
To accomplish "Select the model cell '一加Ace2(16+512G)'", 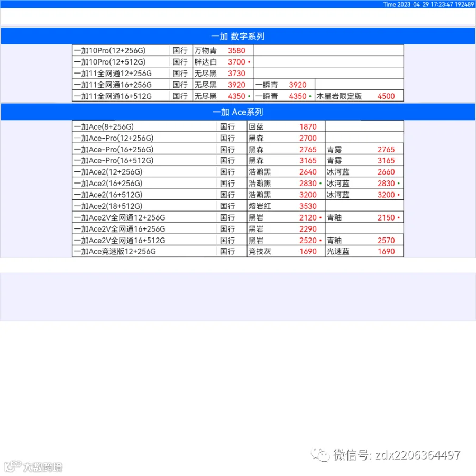I will [x=108, y=195].
